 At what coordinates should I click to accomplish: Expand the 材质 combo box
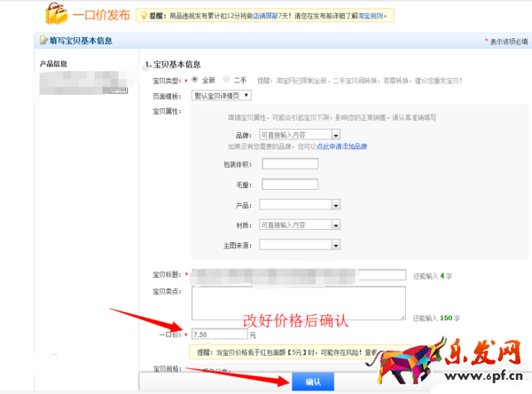pos(336,225)
